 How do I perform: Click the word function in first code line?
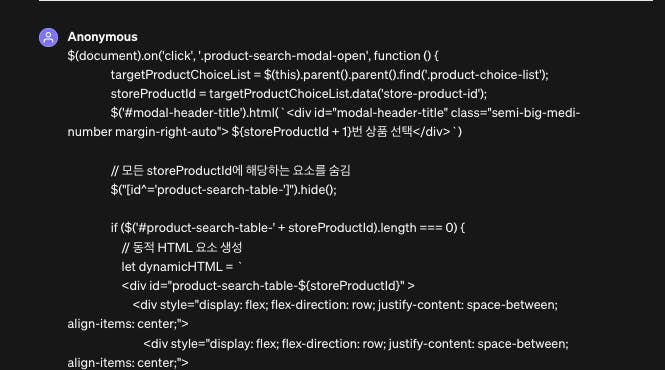[x=397, y=56]
